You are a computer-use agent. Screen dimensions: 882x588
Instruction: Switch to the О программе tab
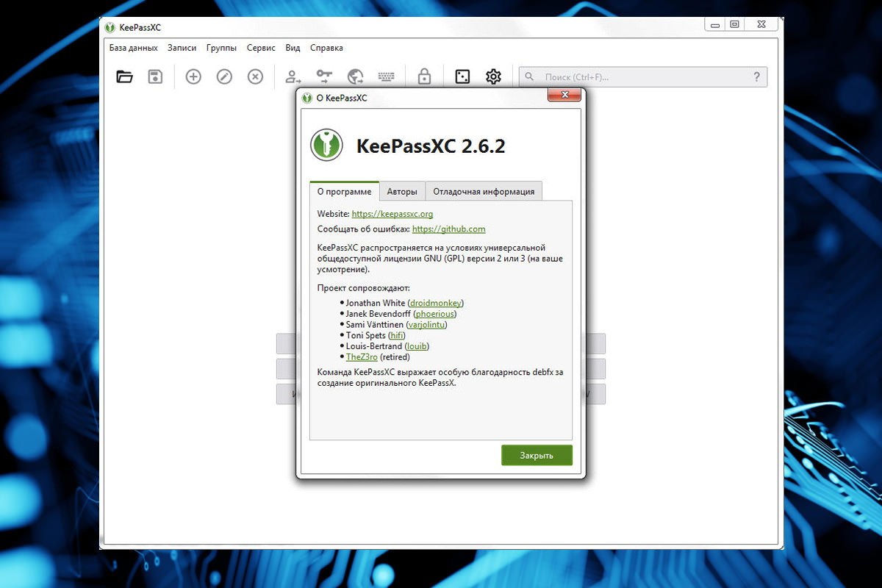[x=344, y=191]
